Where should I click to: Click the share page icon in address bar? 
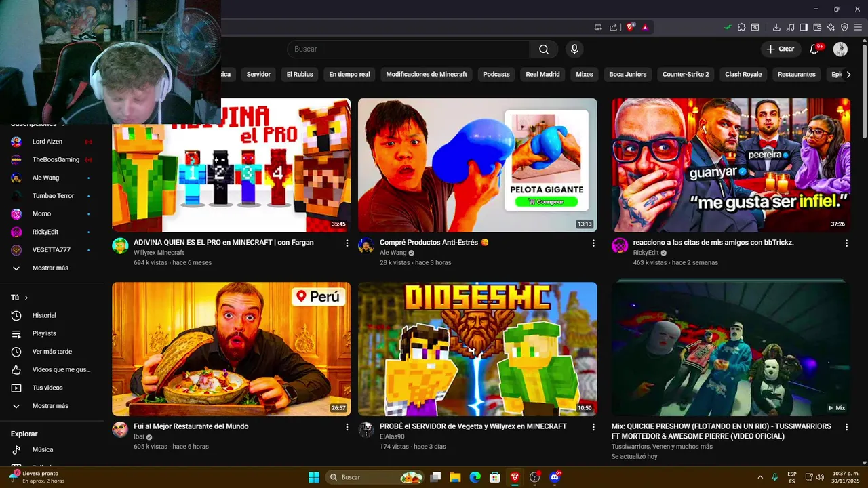[614, 27]
